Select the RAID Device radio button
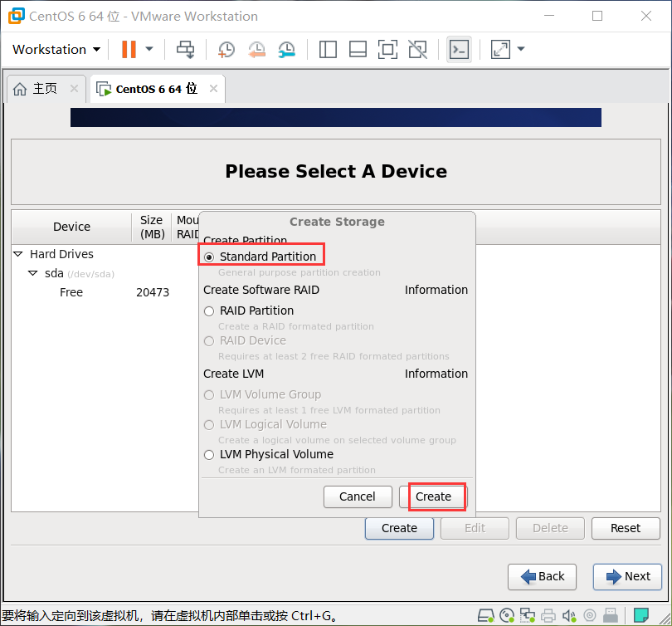672x626 pixels. point(209,341)
